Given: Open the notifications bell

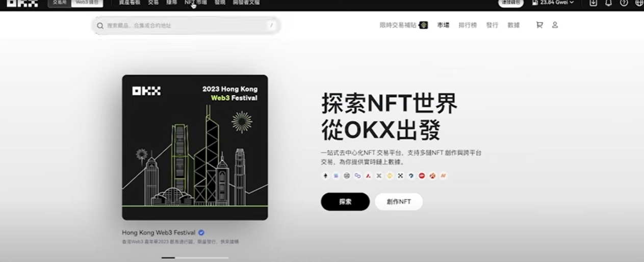Looking at the screenshot, I should point(608,3).
